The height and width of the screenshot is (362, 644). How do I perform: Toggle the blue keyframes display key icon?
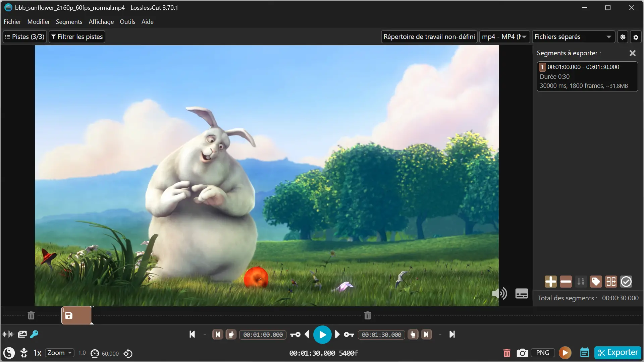(x=34, y=334)
